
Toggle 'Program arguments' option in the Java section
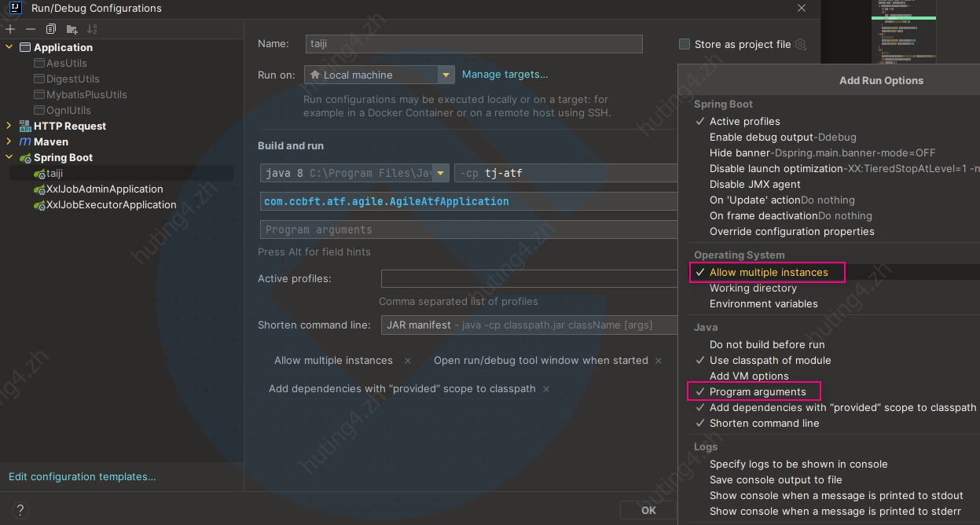coord(757,392)
